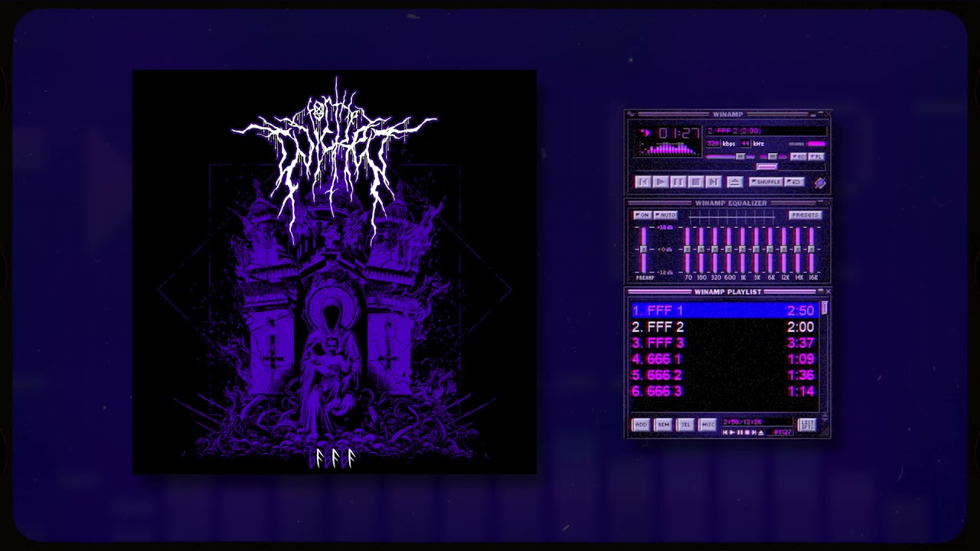Close the Winamp Equalizer window
Screen dimensions: 980x551
click(x=828, y=202)
